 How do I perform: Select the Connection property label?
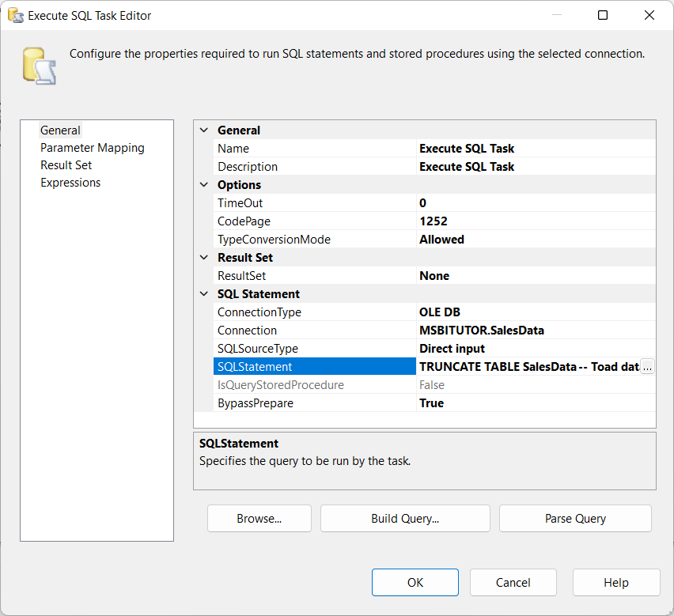247,331
